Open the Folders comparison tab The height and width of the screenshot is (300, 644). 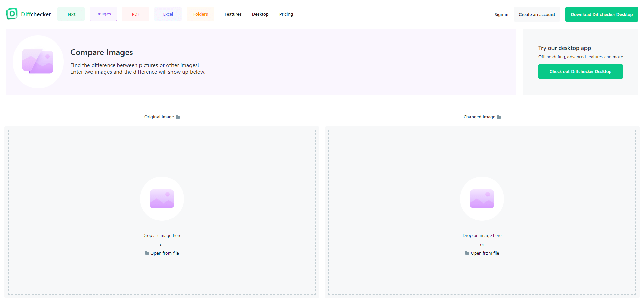pyautogui.click(x=200, y=14)
